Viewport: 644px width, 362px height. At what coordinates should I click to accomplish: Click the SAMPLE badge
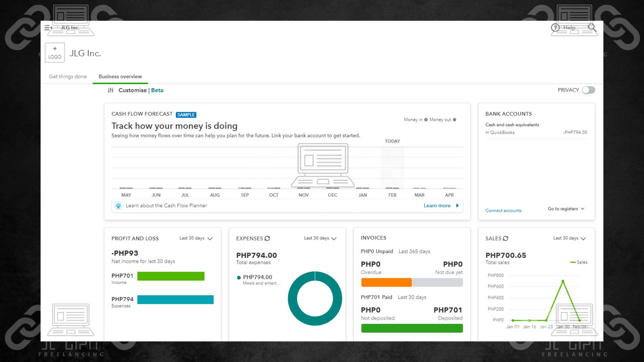[x=186, y=115]
